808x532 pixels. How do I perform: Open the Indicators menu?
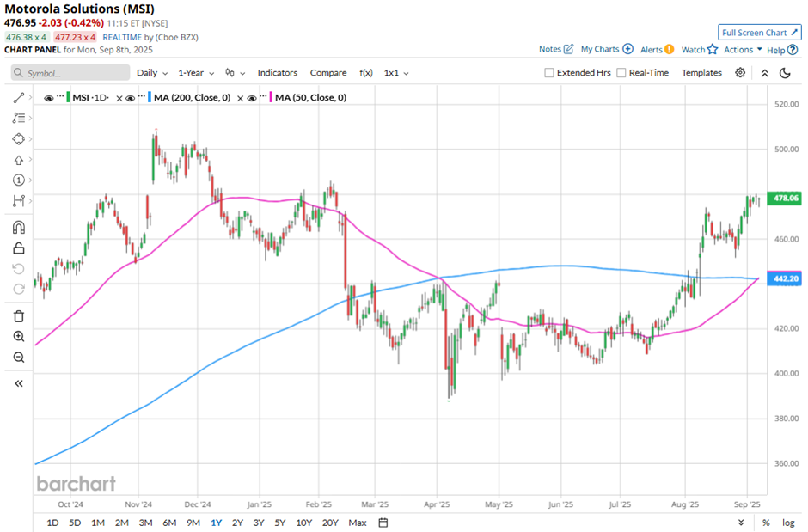click(278, 73)
